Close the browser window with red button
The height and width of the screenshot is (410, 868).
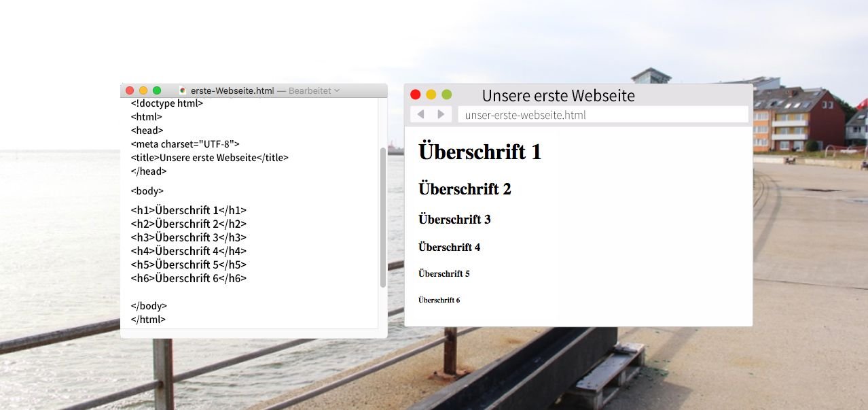tap(416, 95)
